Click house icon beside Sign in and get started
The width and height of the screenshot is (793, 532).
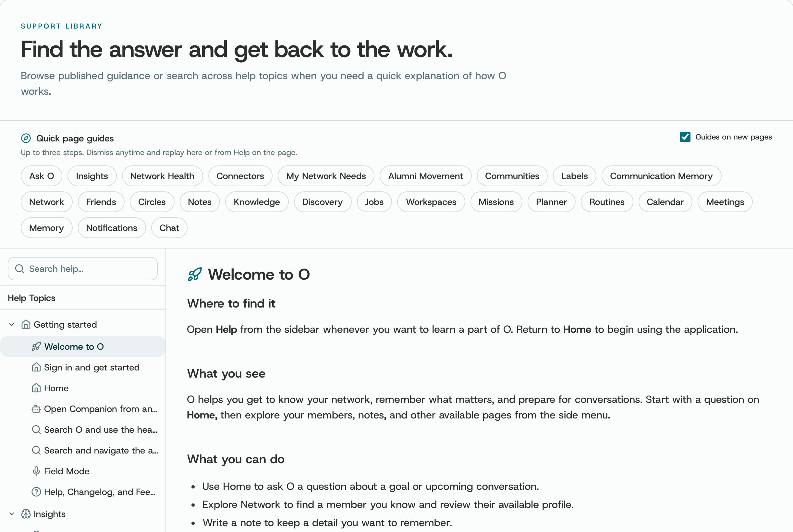36,368
